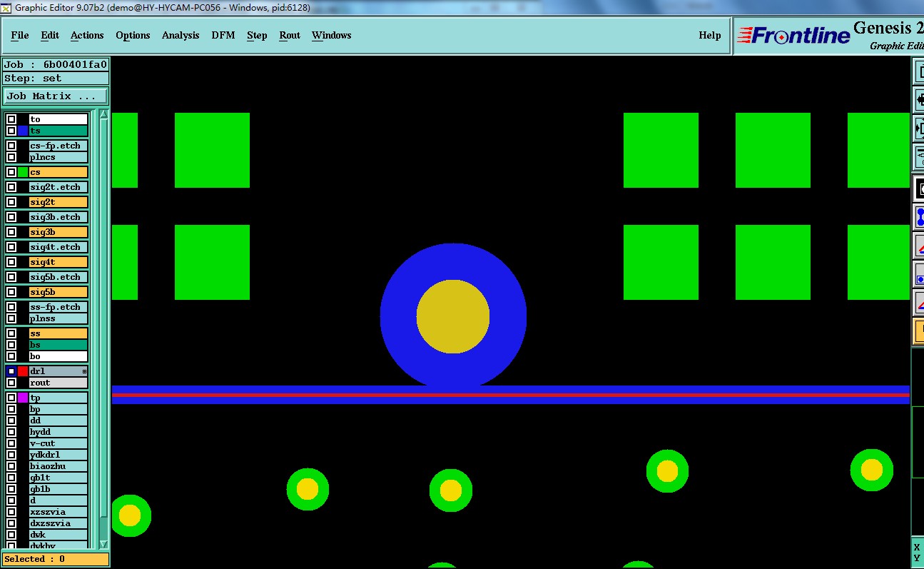Select the sig4t layer name

[59, 262]
